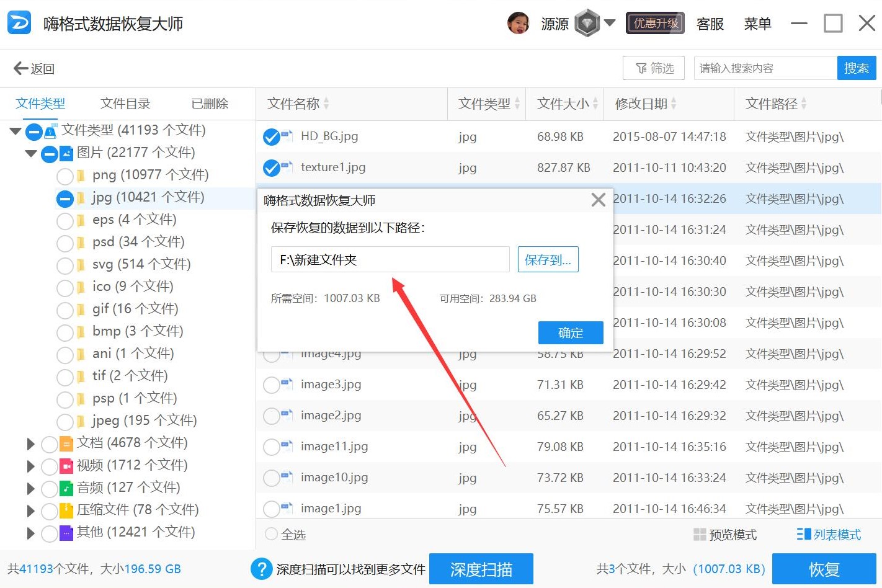882x588 pixels.
Task: Click the diamond VIP badge icon
Action: [x=587, y=24]
